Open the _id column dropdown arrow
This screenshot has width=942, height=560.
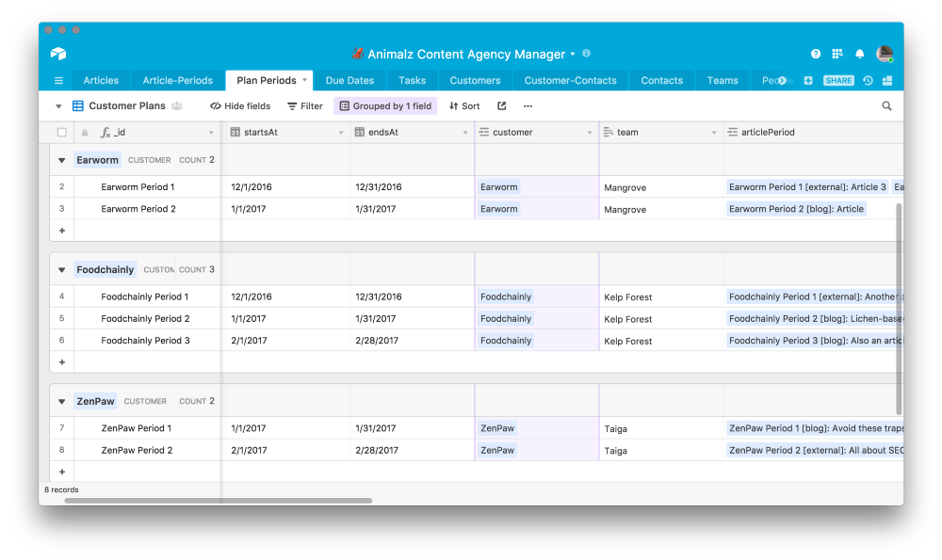[x=211, y=133]
